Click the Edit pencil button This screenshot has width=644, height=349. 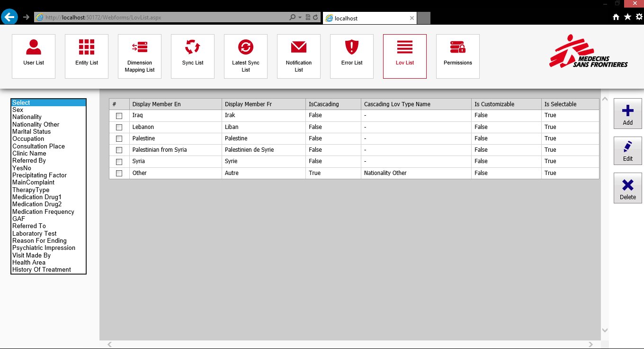click(x=628, y=151)
